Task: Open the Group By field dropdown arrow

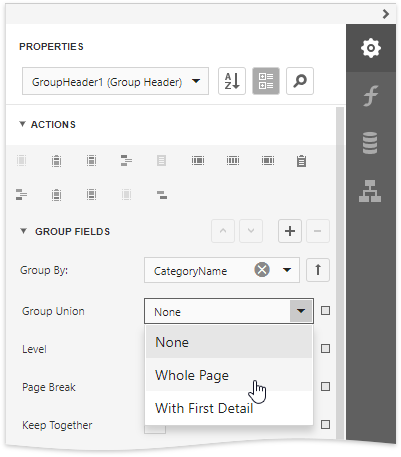Action: pyautogui.click(x=287, y=270)
